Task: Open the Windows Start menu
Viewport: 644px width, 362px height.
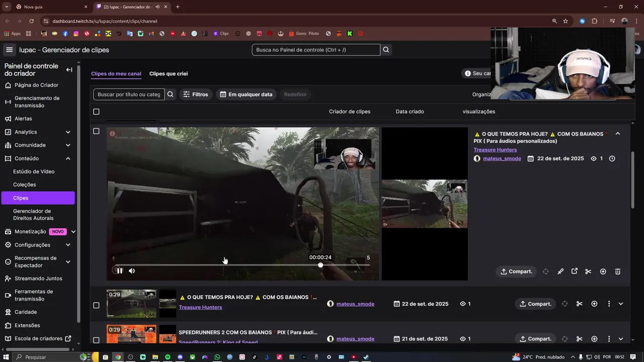Action: click(6, 357)
